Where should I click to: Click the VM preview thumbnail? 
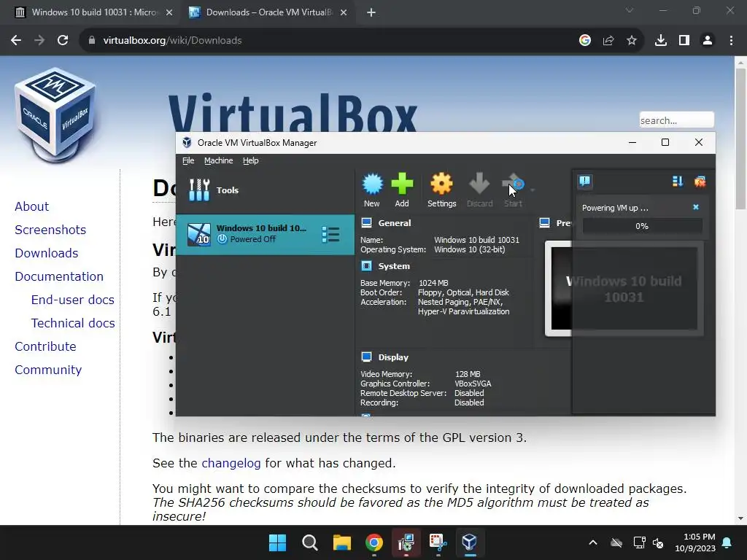[x=624, y=289]
